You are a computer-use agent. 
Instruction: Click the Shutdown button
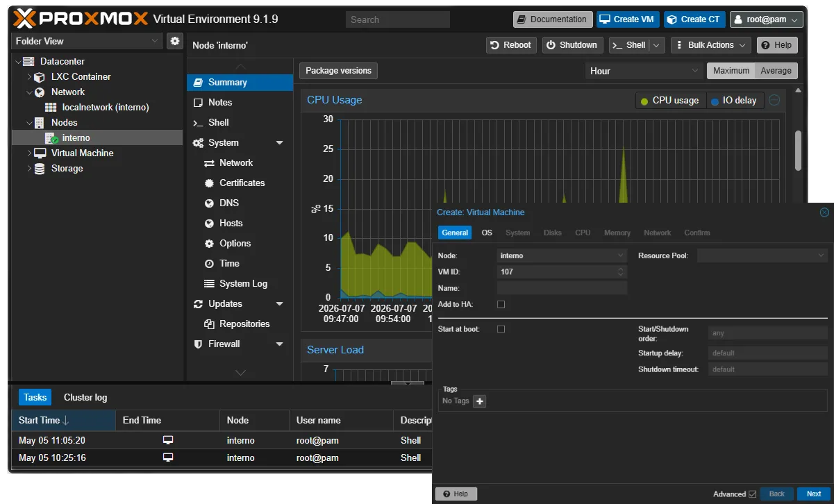pyautogui.click(x=572, y=45)
